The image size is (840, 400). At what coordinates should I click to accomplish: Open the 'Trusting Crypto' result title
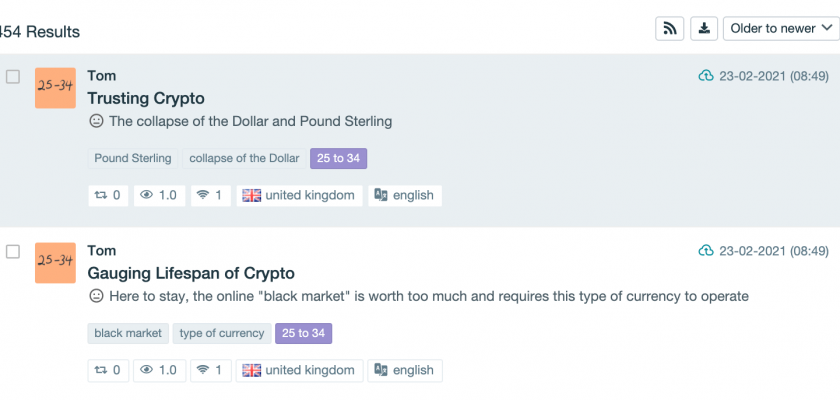(x=146, y=98)
